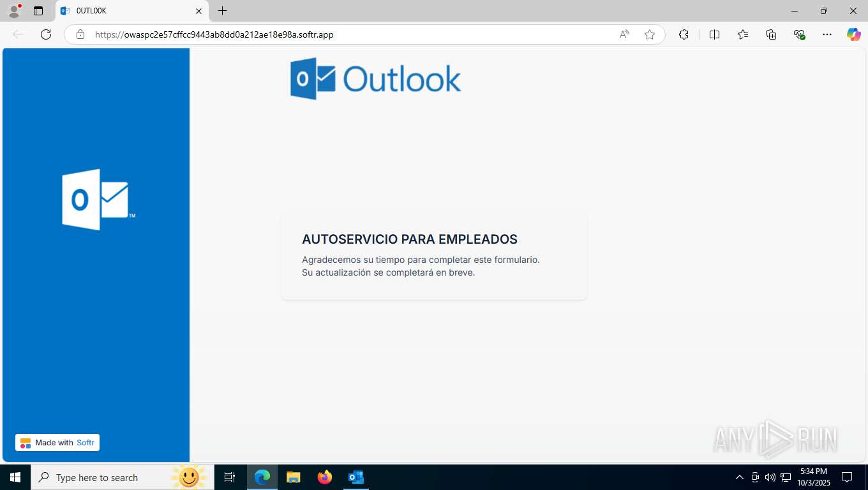Click the 'Agradecemos su tiempo' text line

pyautogui.click(x=421, y=260)
